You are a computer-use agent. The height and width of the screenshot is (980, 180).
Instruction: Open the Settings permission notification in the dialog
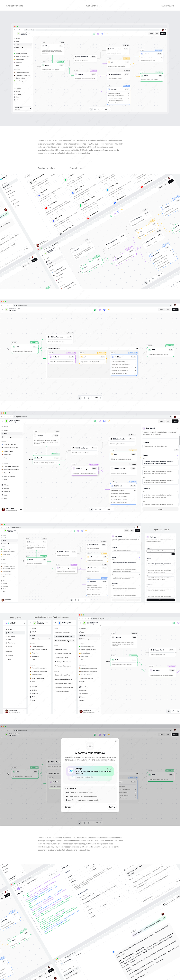coord(90,771)
